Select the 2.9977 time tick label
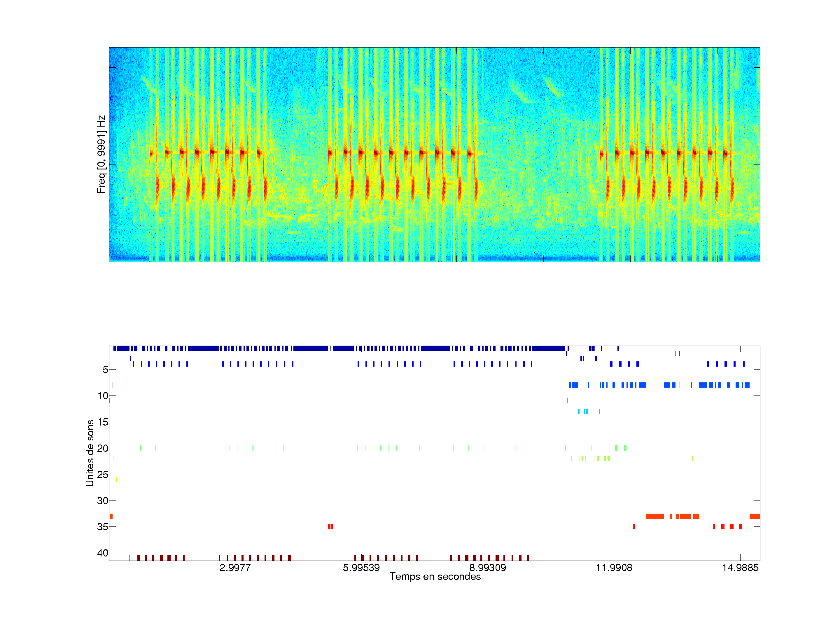 pos(235,568)
